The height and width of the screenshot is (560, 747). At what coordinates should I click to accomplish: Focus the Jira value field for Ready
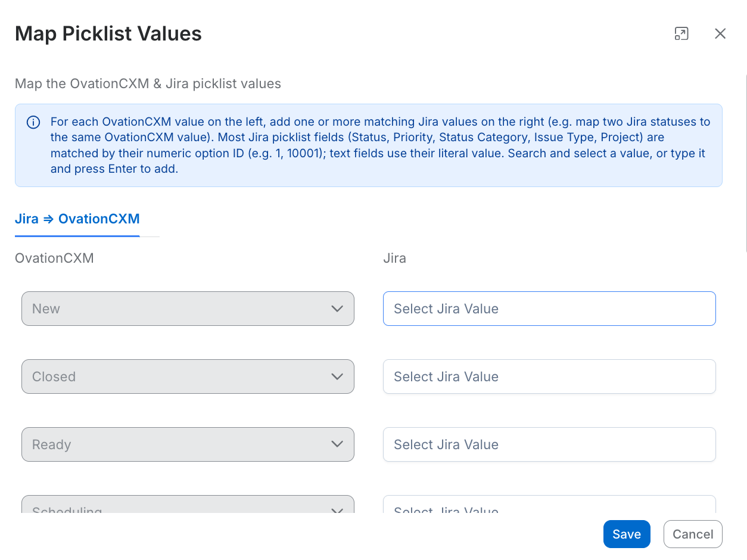(549, 444)
